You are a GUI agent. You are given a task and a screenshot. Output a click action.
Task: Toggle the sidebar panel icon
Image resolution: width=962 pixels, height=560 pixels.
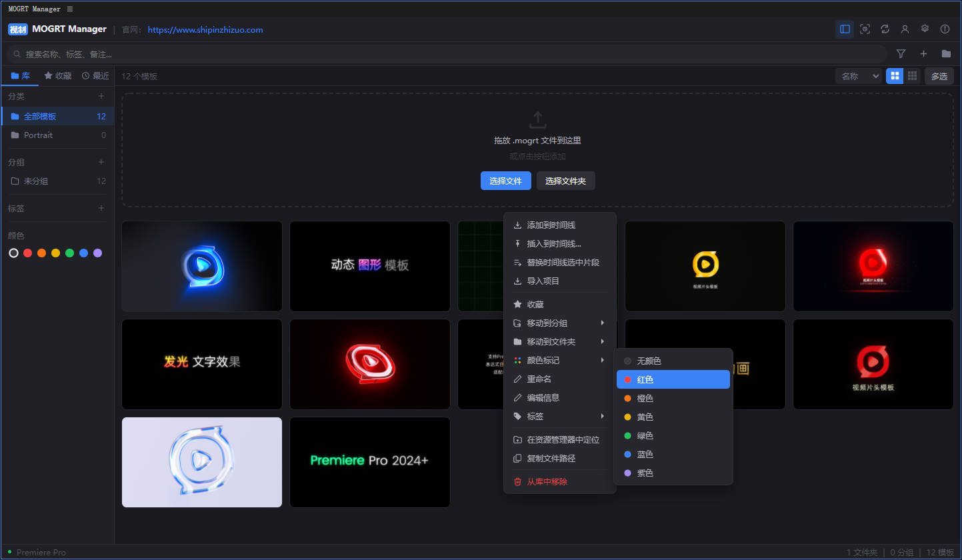[x=844, y=29]
